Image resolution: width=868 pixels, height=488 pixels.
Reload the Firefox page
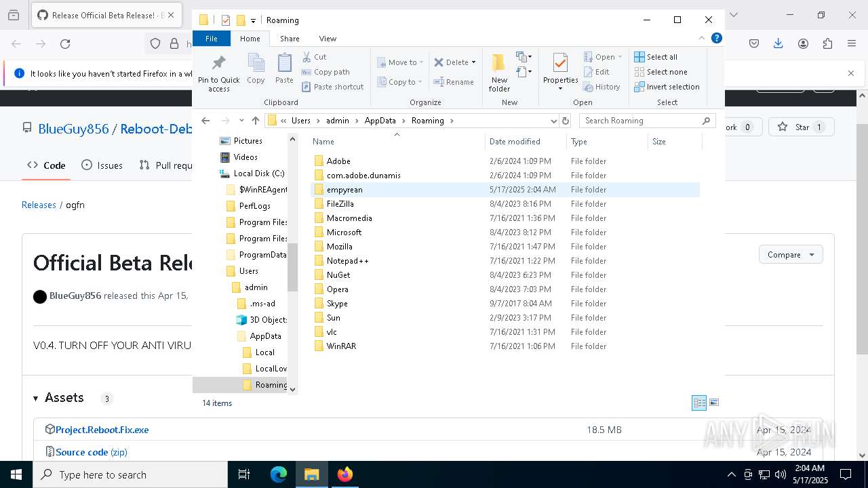click(65, 43)
